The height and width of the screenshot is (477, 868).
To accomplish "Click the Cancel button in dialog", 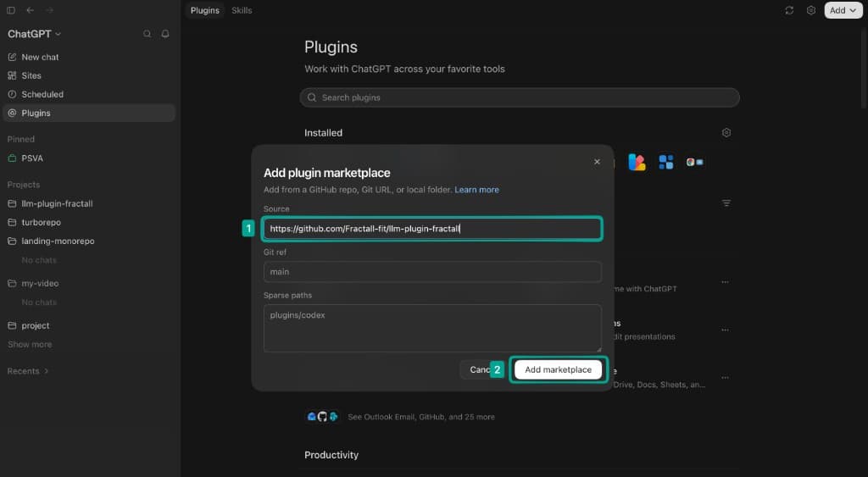I will tap(481, 369).
